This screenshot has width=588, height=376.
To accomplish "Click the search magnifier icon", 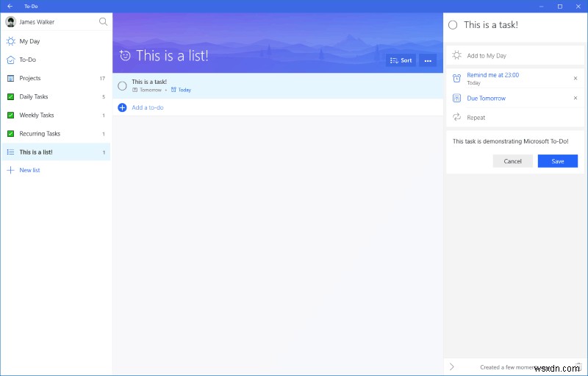I will pyautogui.click(x=103, y=22).
